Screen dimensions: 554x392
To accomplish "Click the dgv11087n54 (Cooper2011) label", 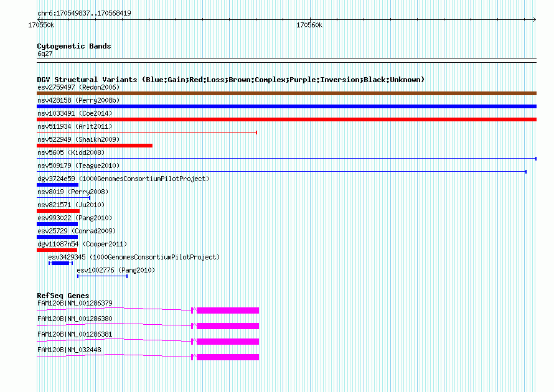I will (82, 244).
